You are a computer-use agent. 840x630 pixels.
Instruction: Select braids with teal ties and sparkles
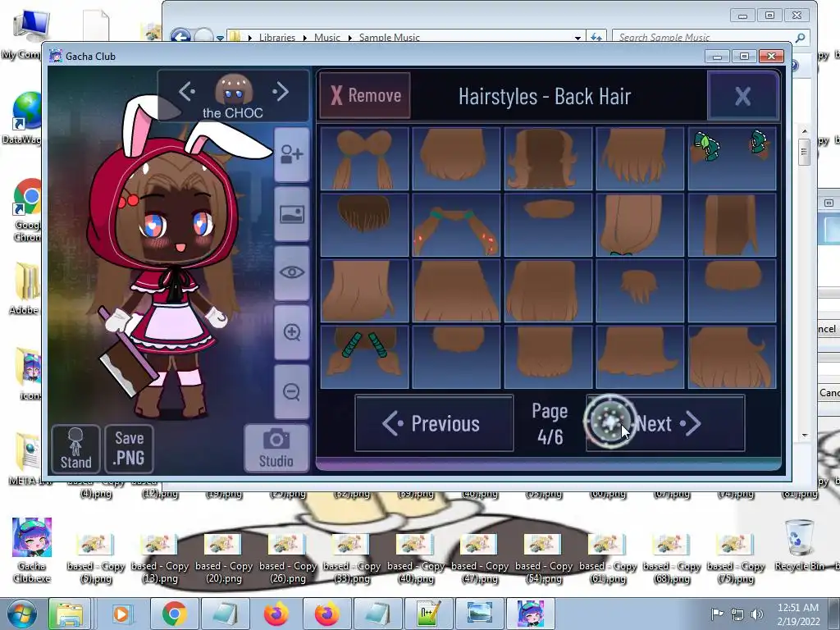pyautogui.click(x=456, y=225)
